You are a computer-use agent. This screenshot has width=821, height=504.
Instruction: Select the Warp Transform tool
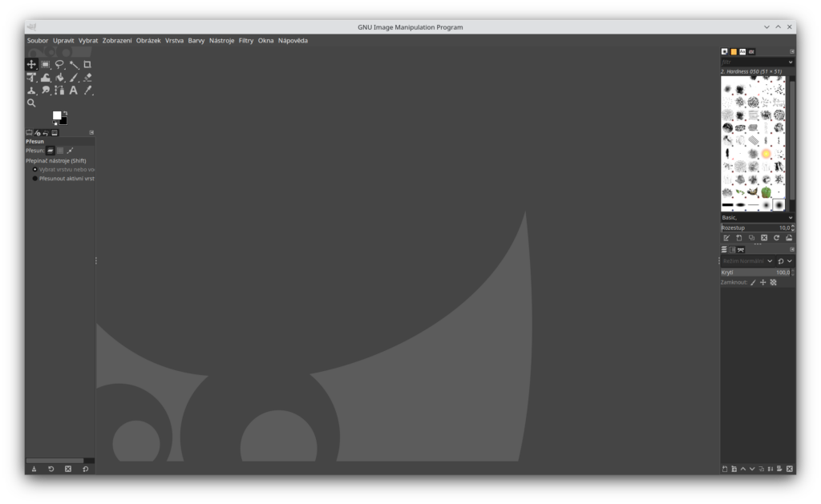tap(46, 78)
